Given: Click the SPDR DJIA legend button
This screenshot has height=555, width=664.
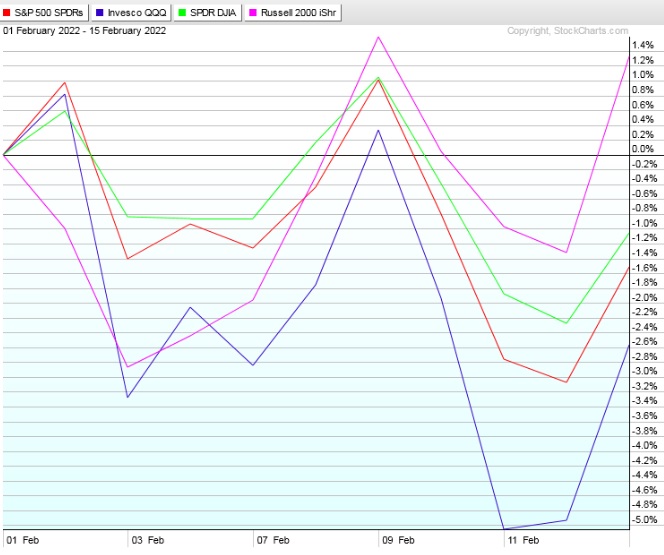Looking at the screenshot, I should pyautogui.click(x=208, y=13).
